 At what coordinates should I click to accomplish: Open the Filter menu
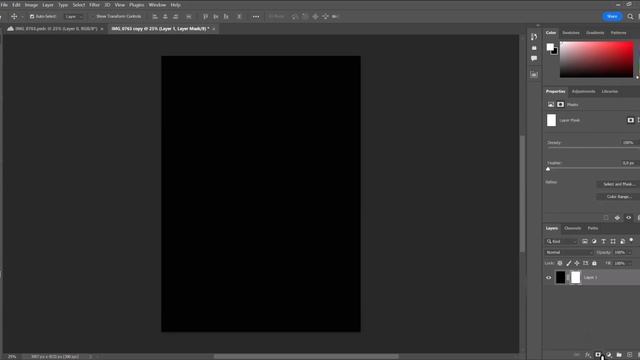coord(94,5)
